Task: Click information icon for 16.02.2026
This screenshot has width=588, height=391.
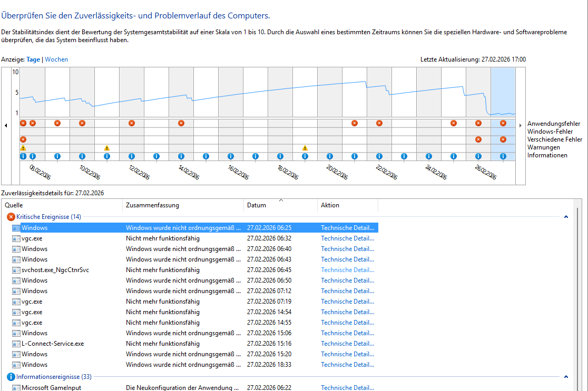Action: pyautogui.click(x=231, y=156)
